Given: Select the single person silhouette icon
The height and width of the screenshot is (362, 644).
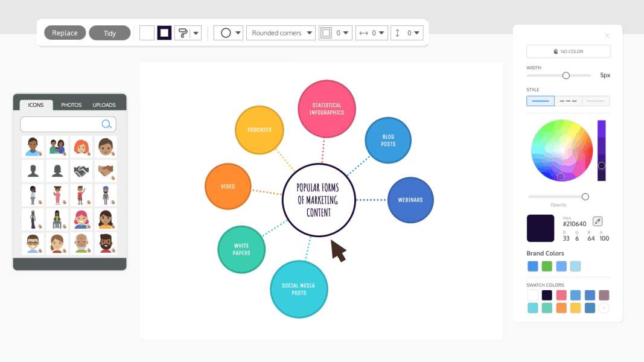Looking at the screenshot, I should [x=33, y=170].
